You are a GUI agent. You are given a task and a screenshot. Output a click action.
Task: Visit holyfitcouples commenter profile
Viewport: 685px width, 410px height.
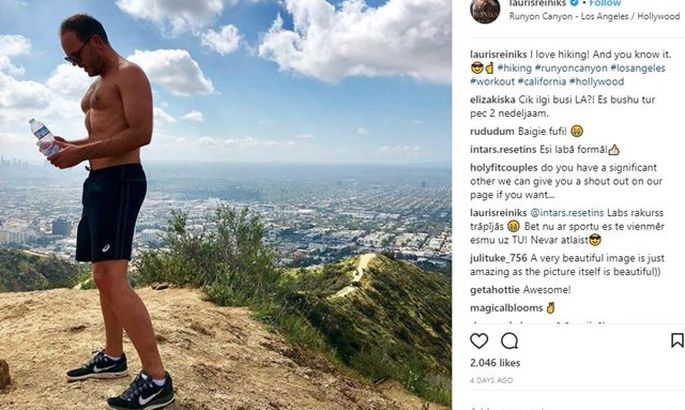pos(504,168)
